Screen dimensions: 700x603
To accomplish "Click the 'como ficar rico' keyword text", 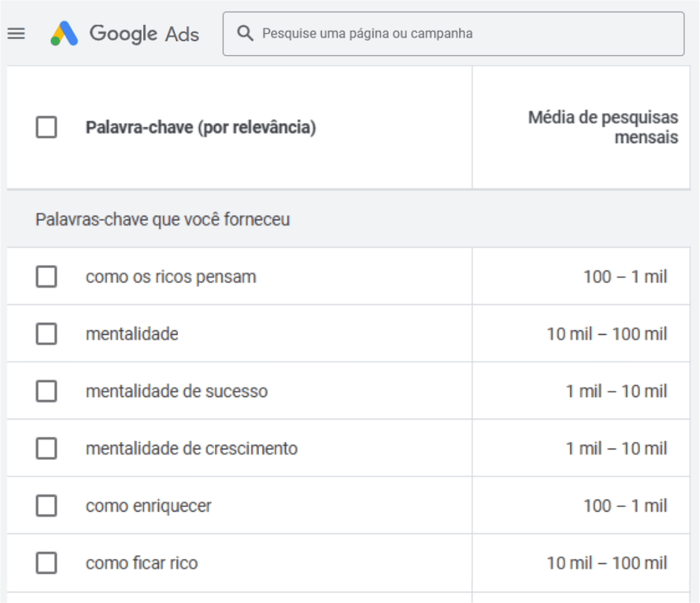I will coord(141,563).
